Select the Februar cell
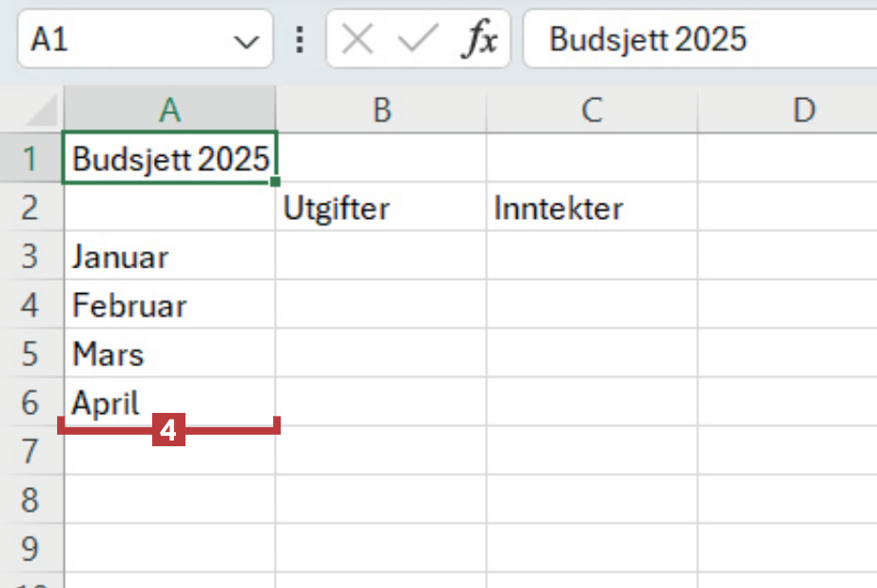This screenshot has width=877, height=588. tap(169, 305)
